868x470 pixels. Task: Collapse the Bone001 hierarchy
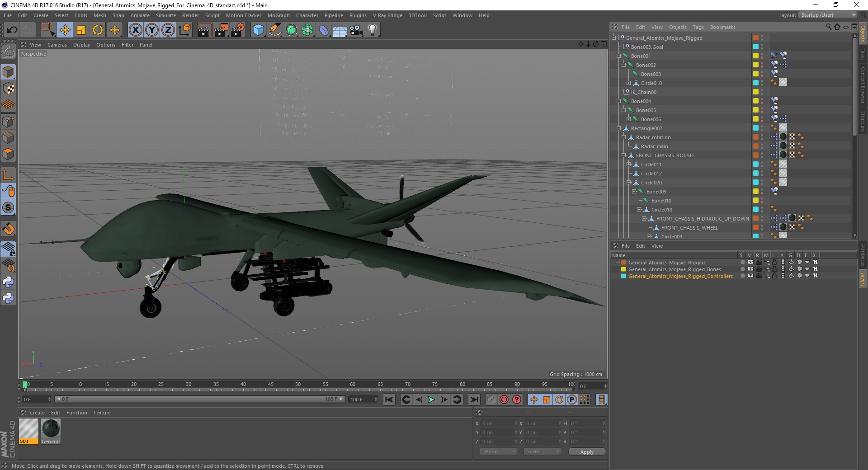coord(619,56)
